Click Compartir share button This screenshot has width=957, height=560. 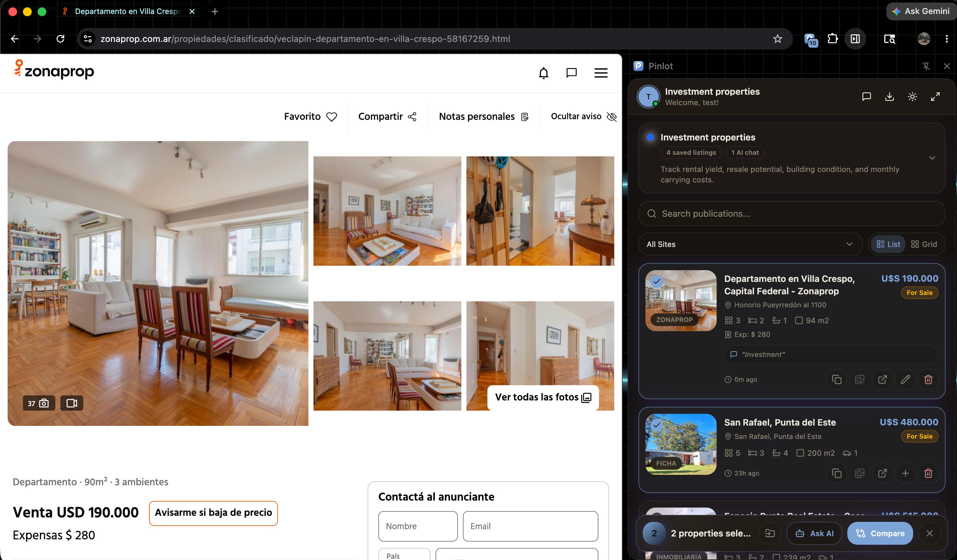(387, 117)
